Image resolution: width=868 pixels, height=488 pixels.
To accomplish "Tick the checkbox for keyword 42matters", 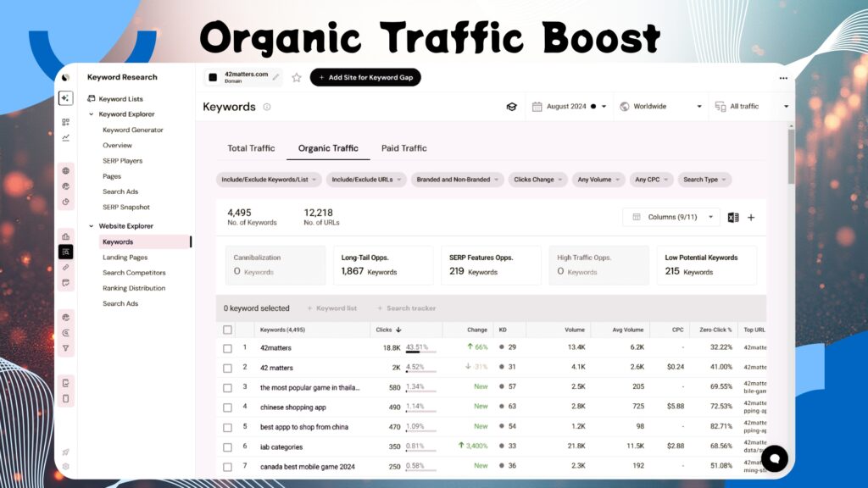I will coord(227,348).
